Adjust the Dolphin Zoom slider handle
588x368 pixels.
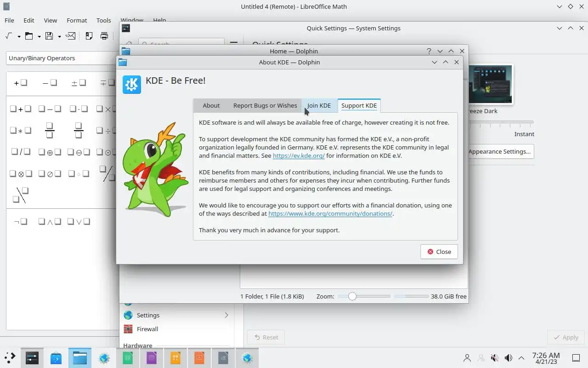[x=352, y=296]
